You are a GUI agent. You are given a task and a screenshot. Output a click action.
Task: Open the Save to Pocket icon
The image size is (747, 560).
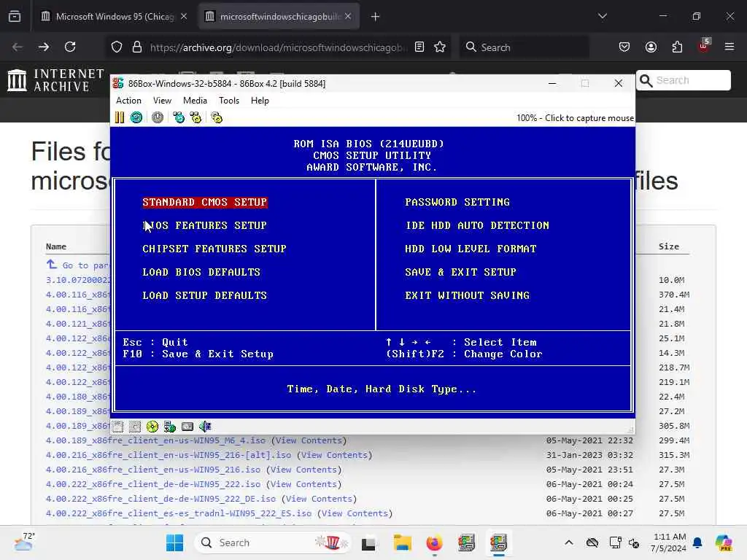tap(624, 47)
